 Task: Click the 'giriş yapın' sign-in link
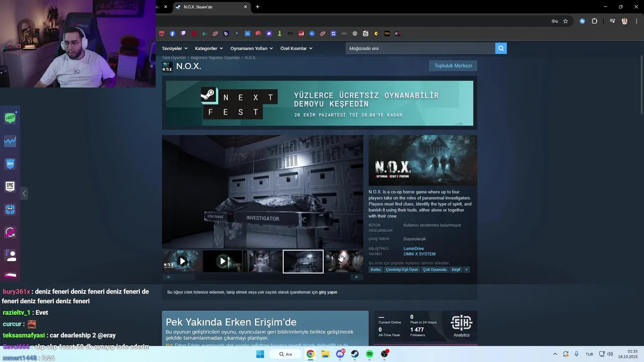pyautogui.click(x=328, y=292)
